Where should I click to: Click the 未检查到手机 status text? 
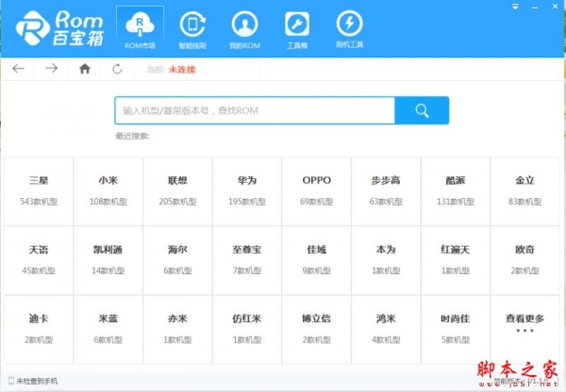(37, 381)
